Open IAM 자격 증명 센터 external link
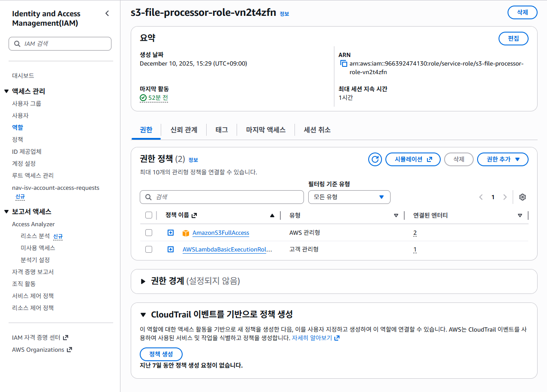The height and width of the screenshot is (392, 547). 40,338
